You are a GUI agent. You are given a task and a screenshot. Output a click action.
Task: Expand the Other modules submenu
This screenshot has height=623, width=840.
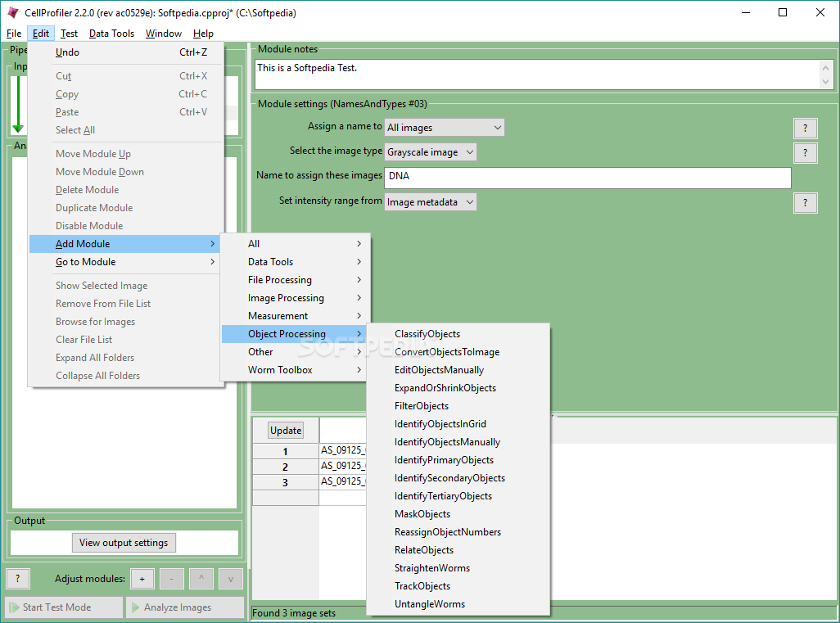pyautogui.click(x=296, y=352)
